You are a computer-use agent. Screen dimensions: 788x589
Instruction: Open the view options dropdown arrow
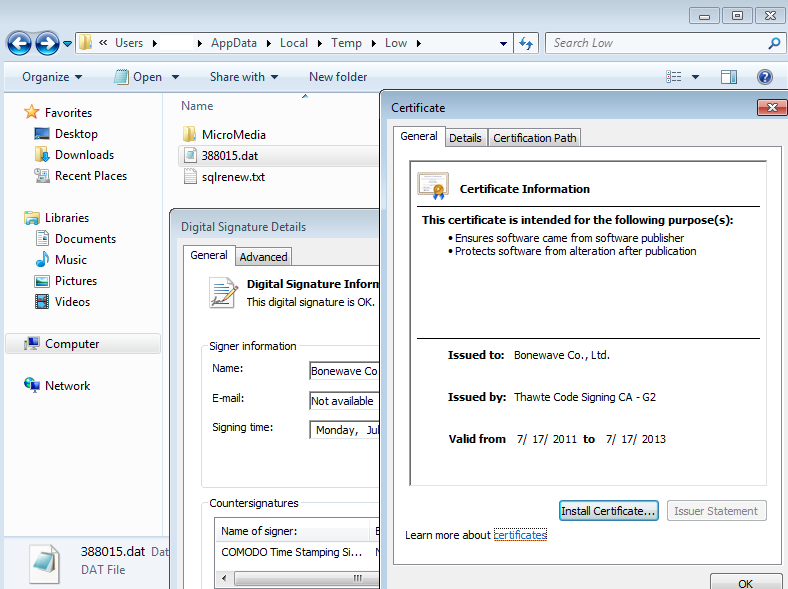(x=696, y=77)
